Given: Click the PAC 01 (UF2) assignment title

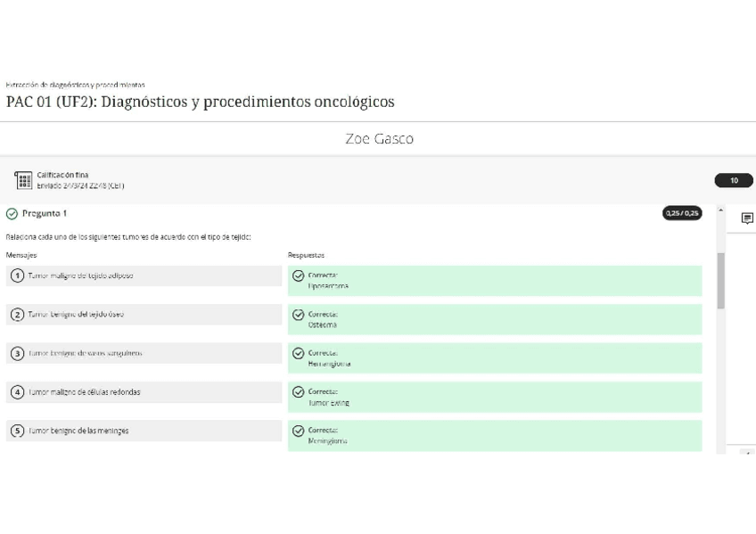Looking at the screenshot, I should (x=200, y=102).
